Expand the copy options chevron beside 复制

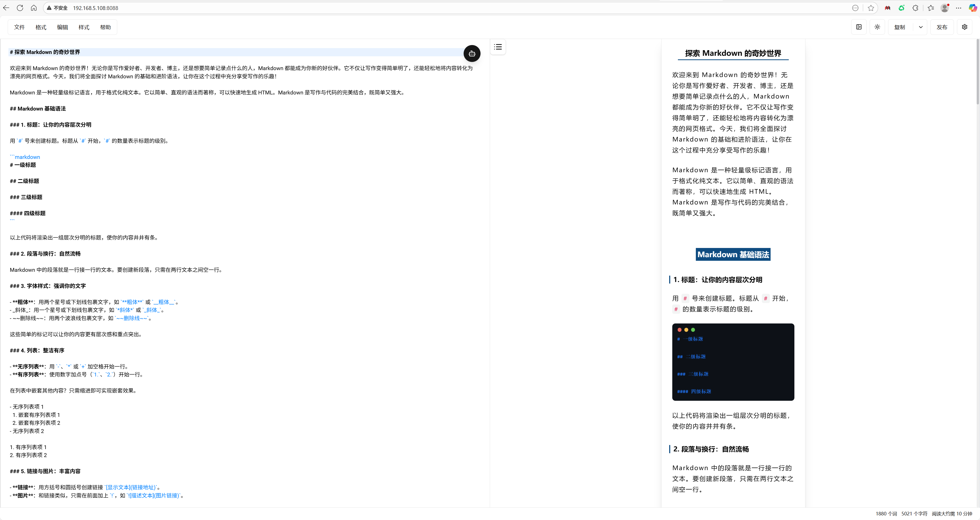click(x=921, y=27)
